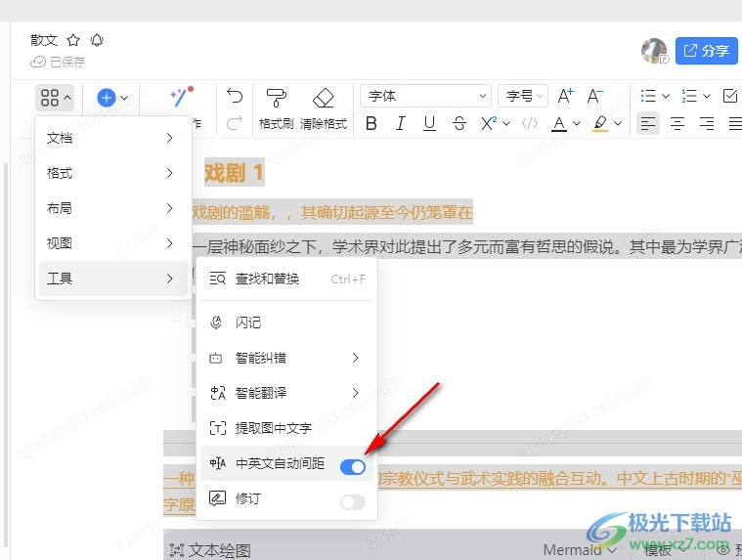Image resolution: width=742 pixels, height=560 pixels.
Task: Open the 字号 font size dropdown
Action: [x=523, y=96]
